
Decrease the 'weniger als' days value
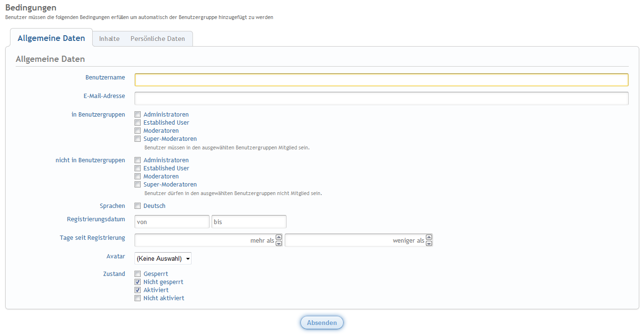coord(429,243)
